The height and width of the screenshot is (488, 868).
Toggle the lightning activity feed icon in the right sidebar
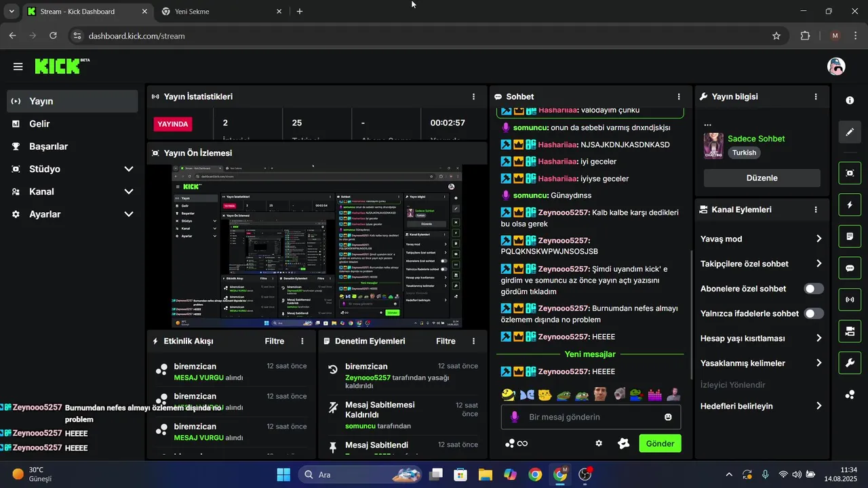[x=850, y=205]
